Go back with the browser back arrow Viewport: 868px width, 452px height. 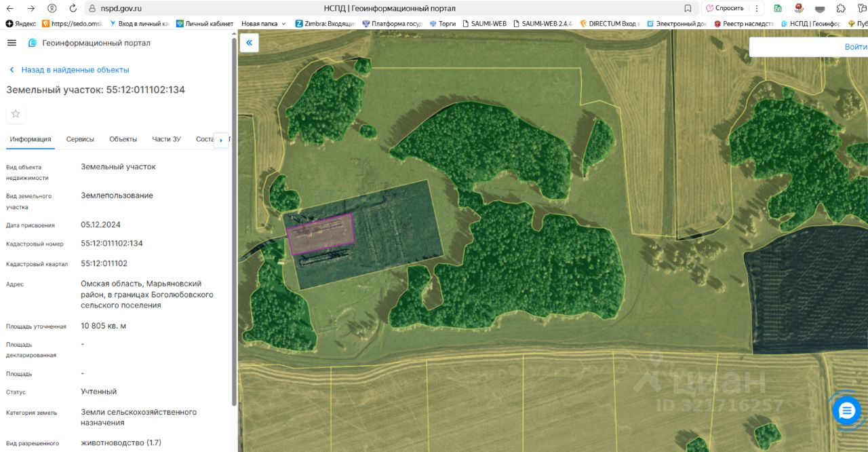pos(11,8)
